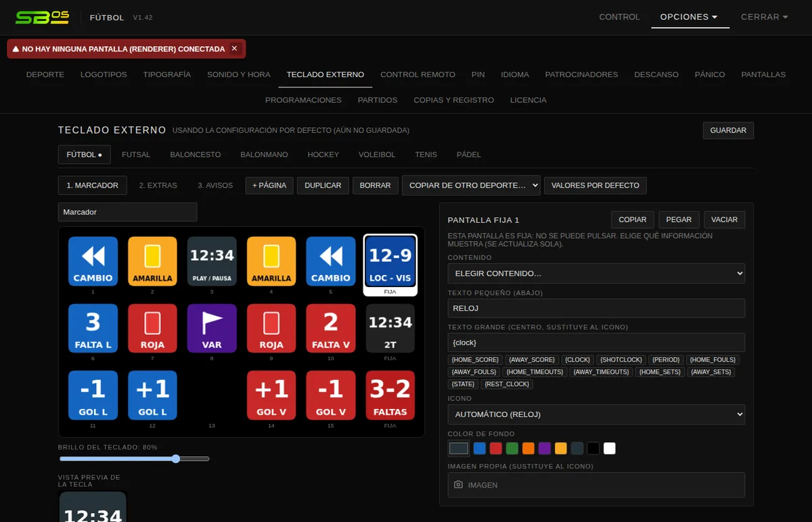
Task: Open the Icono Automático (Reloj) dropdown
Action: tap(596, 414)
